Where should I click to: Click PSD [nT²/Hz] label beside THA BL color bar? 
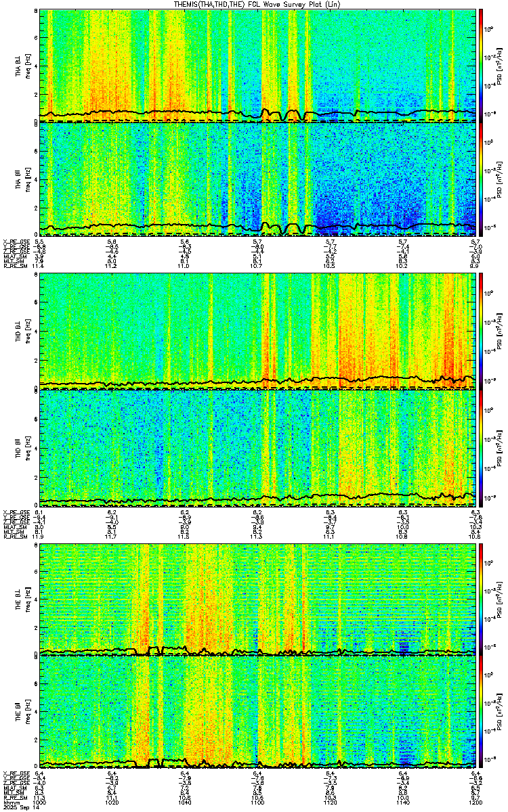(x=499, y=65)
